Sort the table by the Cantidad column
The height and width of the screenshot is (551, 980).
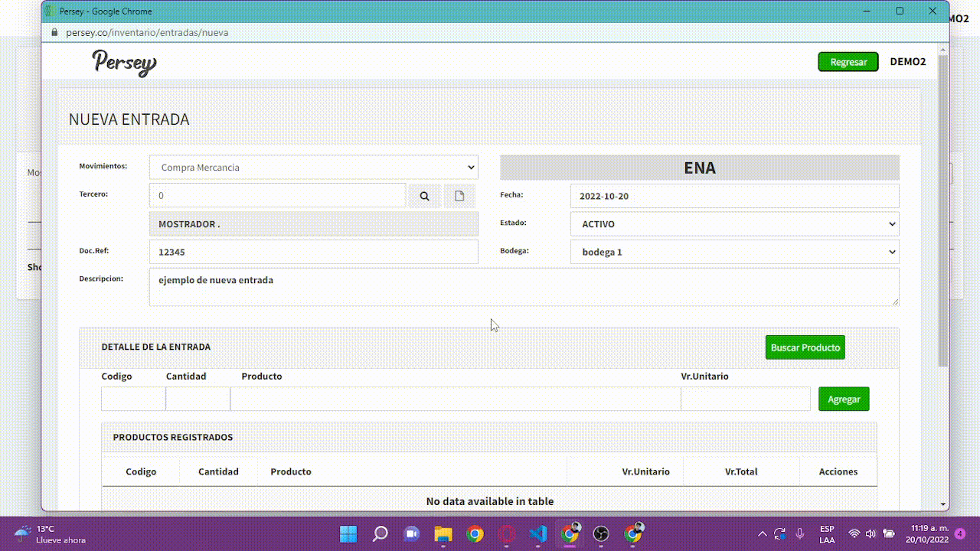[218, 471]
